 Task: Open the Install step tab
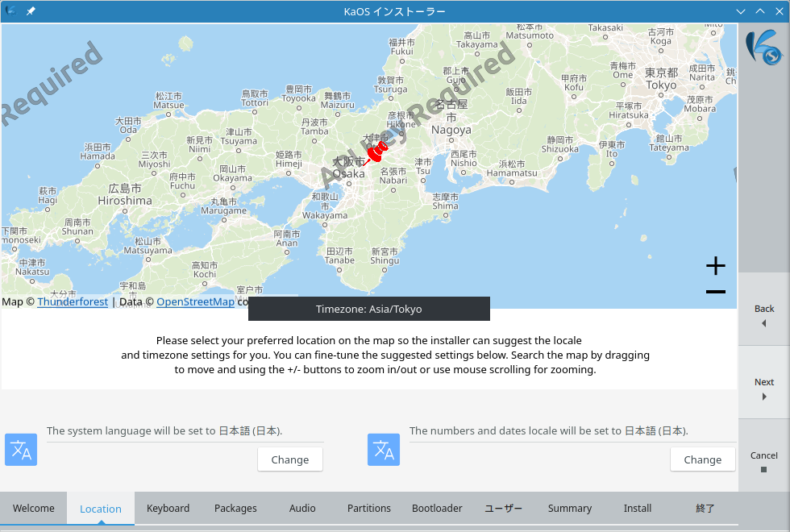pos(638,509)
